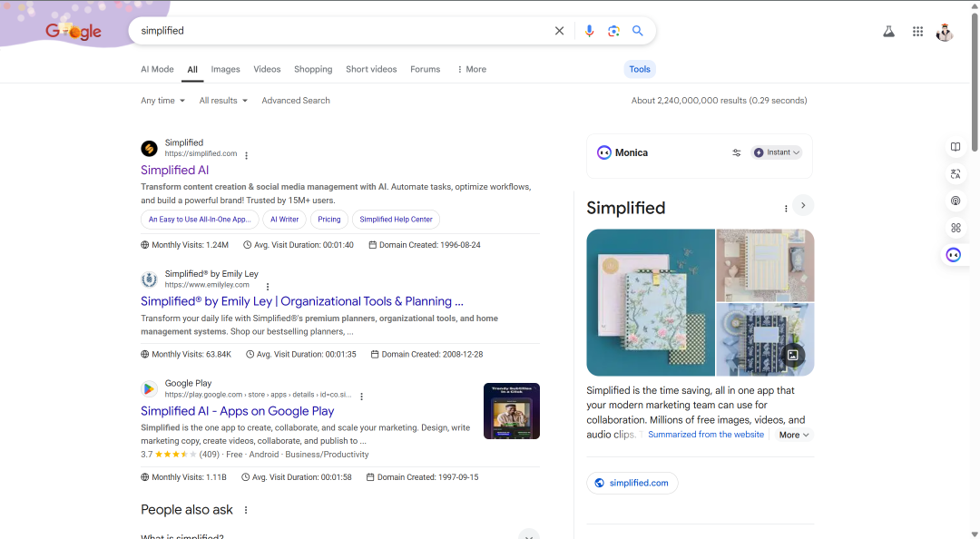Open Monica settings sliders icon

736,152
